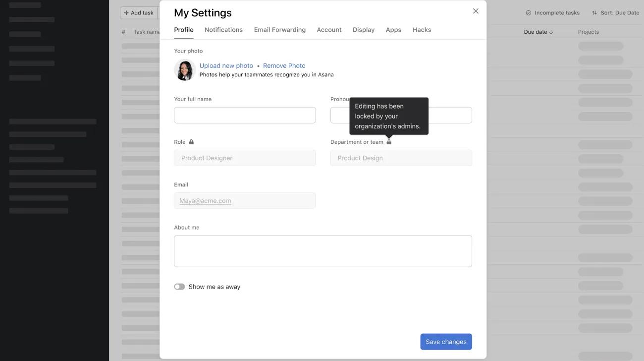The width and height of the screenshot is (644, 361).
Task: Click the lock icon beside Department or team
Action: click(x=389, y=141)
